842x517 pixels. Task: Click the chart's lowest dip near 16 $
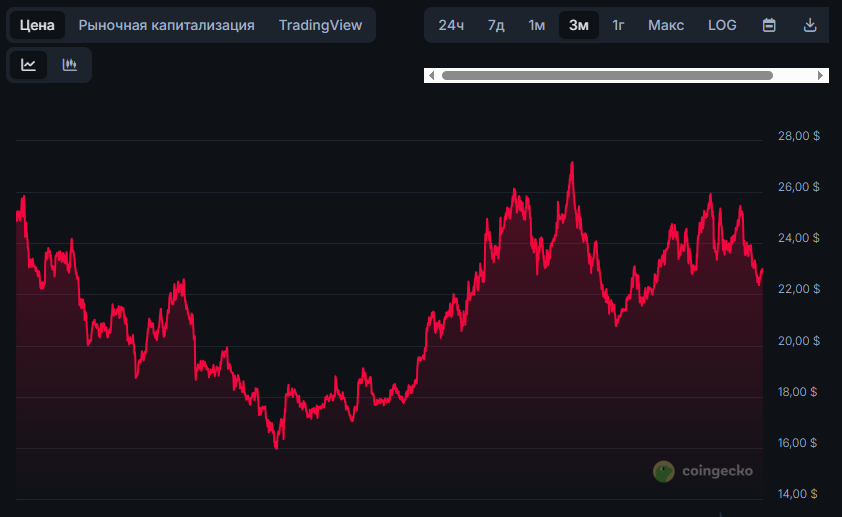276,447
